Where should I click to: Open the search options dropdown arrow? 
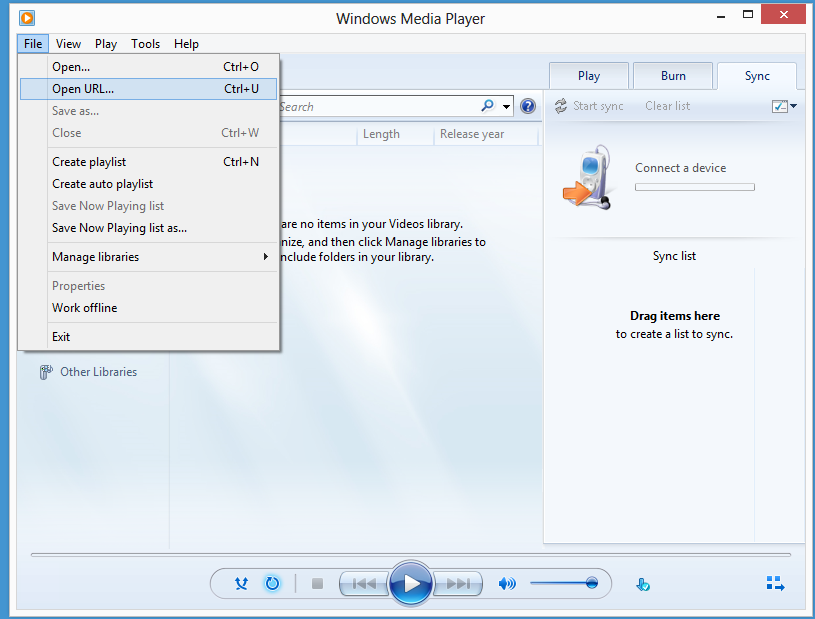point(506,106)
